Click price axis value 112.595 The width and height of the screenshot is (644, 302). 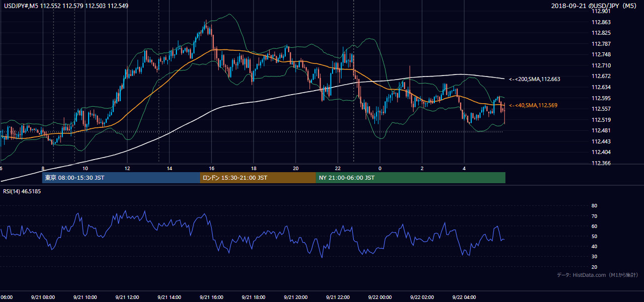pyautogui.click(x=601, y=98)
